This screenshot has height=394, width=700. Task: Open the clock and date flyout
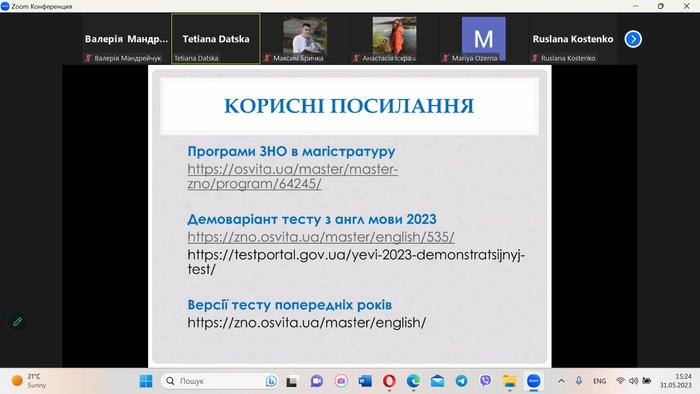676,381
